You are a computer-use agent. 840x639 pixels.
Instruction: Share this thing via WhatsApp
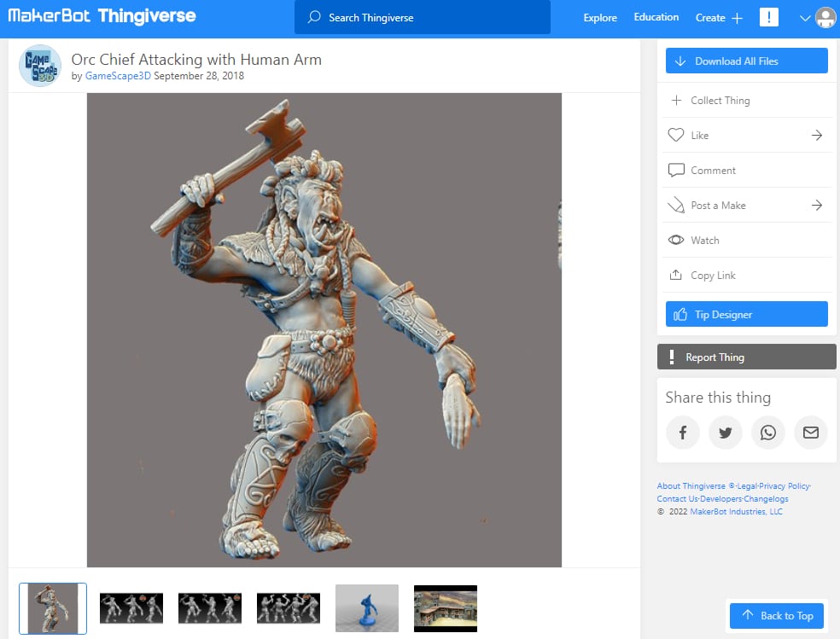(768, 433)
